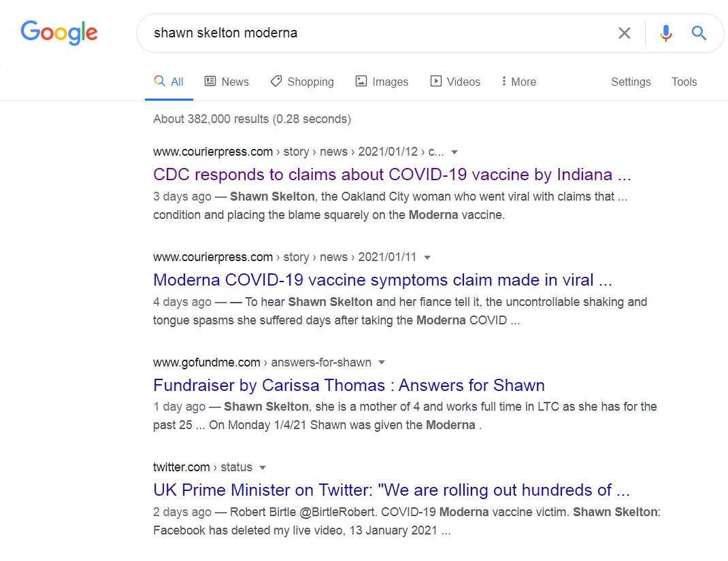Image resolution: width=728 pixels, height=561 pixels.
Task: Open 'UK Prime Minister on Twitter' link
Action: (391, 490)
